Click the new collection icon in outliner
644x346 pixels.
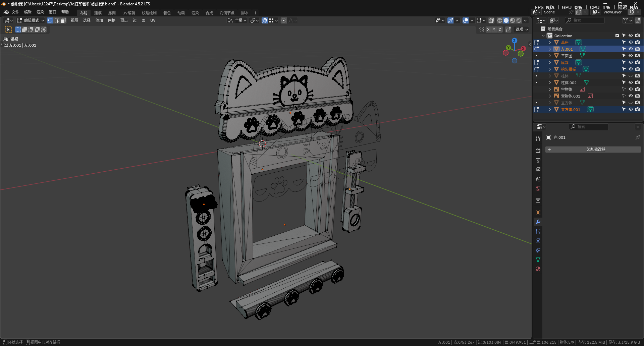tap(638, 20)
